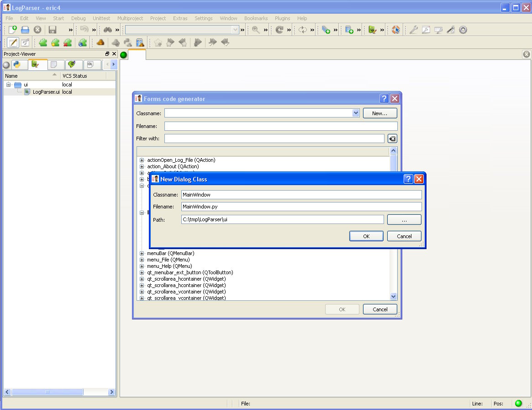
Task: Click the Save file floppy disk icon
Action: tap(53, 30)
